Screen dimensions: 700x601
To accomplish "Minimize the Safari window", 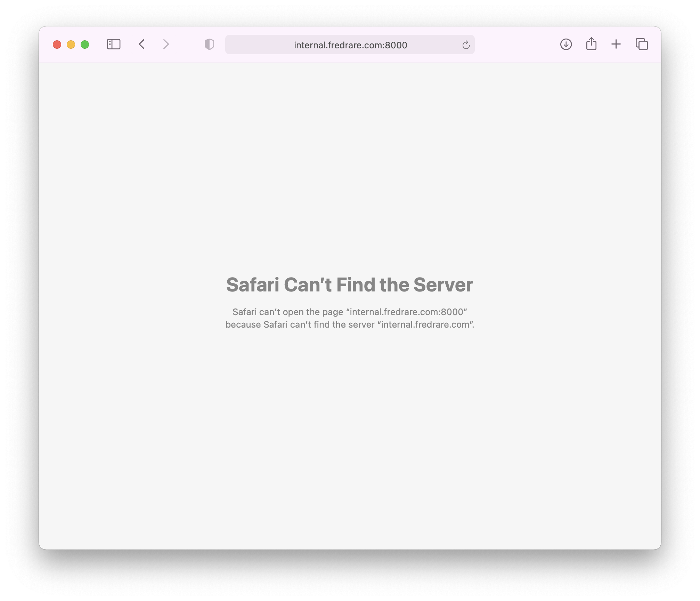I will click(71, 44).
